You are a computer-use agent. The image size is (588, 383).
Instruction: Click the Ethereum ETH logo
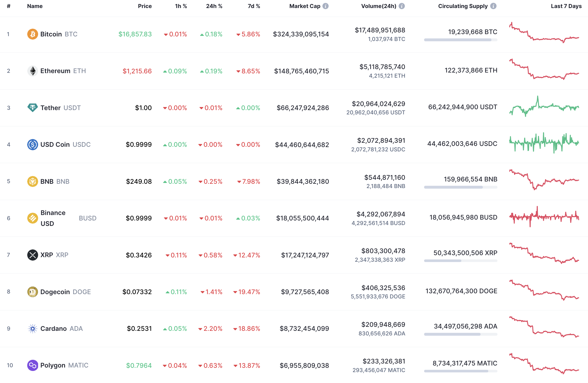click(x=33, y=71)
